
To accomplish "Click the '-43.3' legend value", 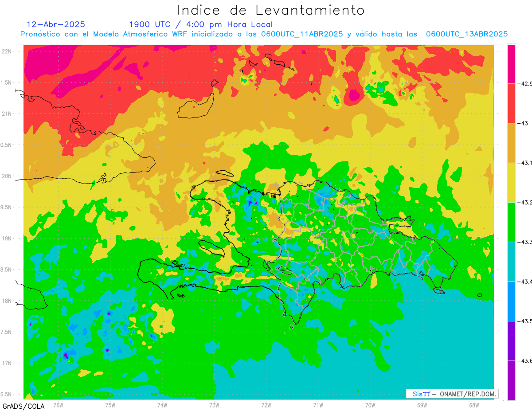I will tap(525, 242).
